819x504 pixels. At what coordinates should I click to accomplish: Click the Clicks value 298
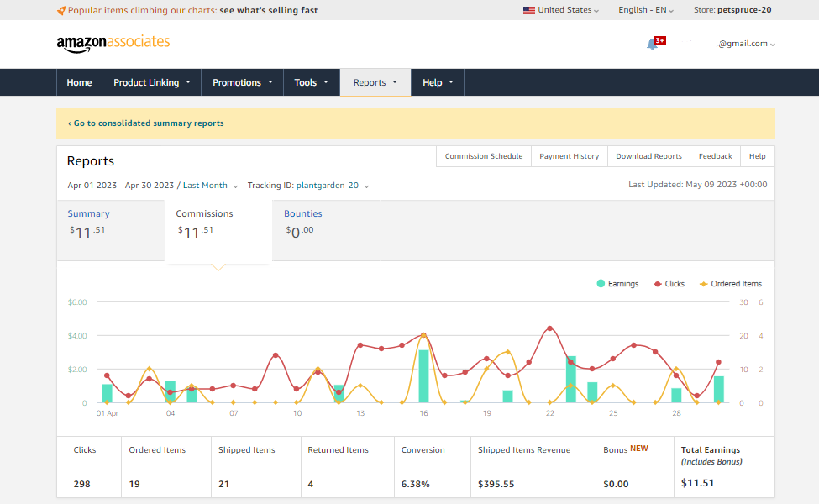82,484
